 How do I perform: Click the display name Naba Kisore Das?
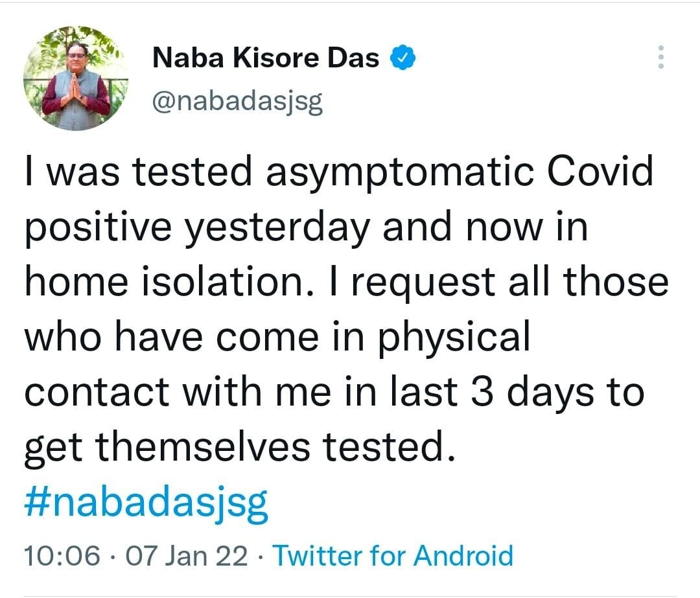click(266, 59)
